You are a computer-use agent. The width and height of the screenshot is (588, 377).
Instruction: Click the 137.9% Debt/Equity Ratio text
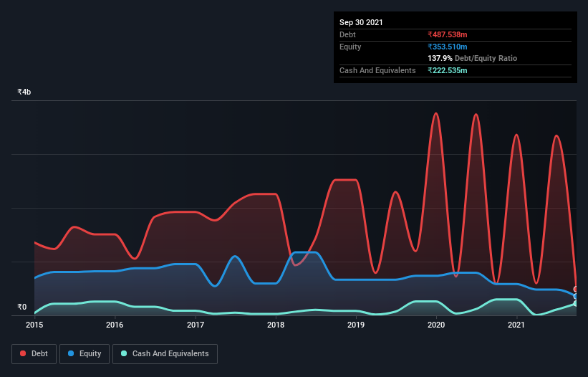473,58
